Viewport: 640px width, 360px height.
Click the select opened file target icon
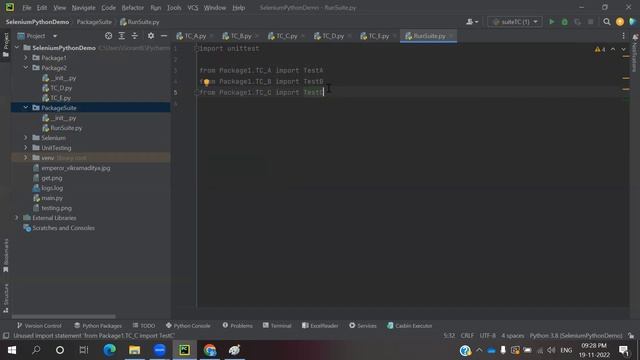click(x=108, y=36)
